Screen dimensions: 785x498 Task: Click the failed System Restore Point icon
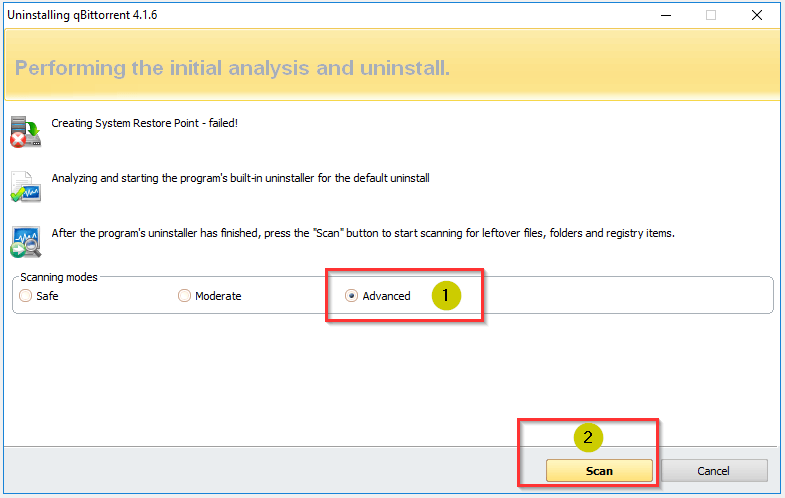[26, 132]
